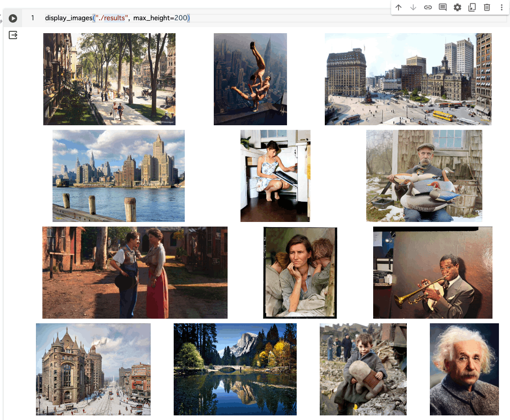Run the display_images code cell
The width and height of the screenshot is (510, 420).
(x=13, y=18)
